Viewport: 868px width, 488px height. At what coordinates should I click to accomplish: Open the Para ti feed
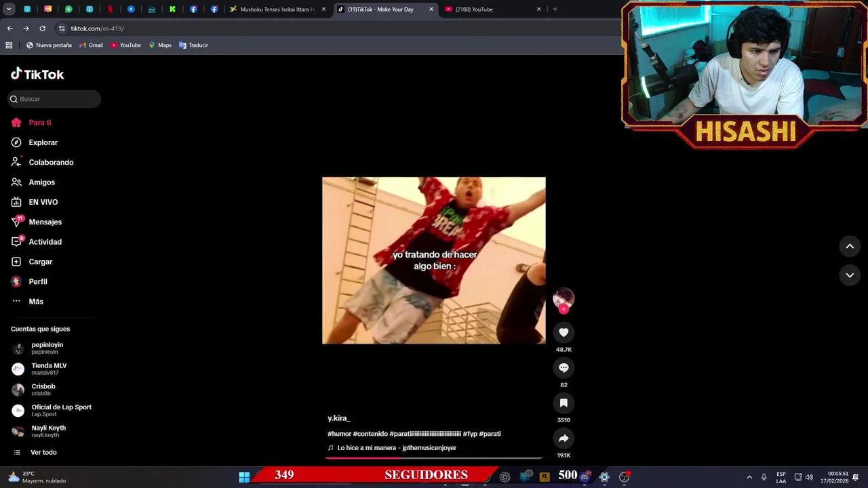pos(31,123)
